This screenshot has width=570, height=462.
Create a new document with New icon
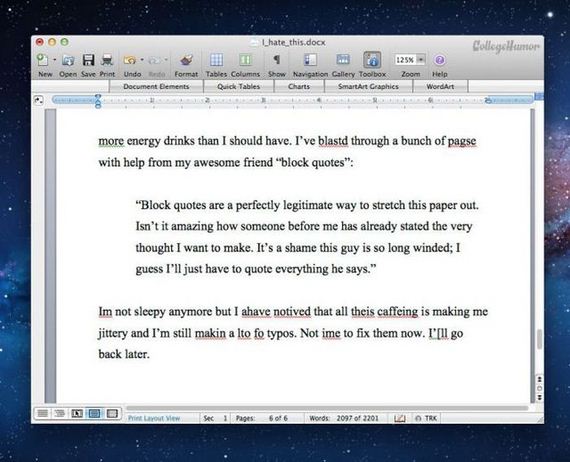pyautogui.click(x=43, y=60)
